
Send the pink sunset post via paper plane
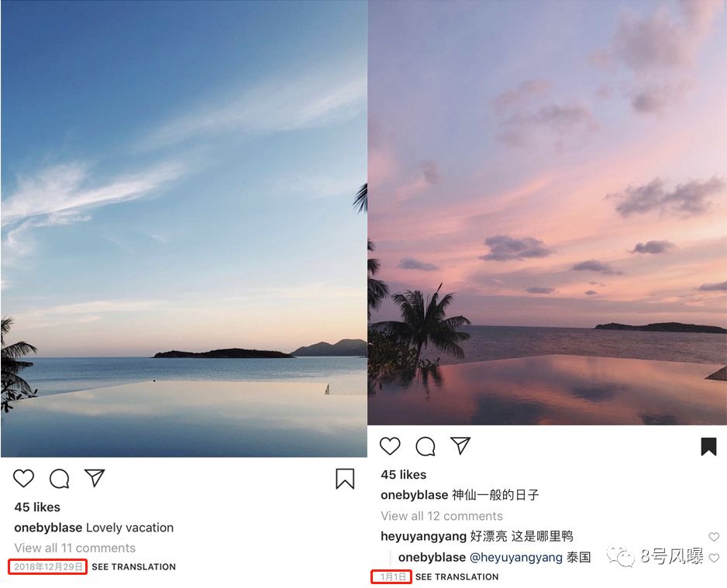(460, 445)
